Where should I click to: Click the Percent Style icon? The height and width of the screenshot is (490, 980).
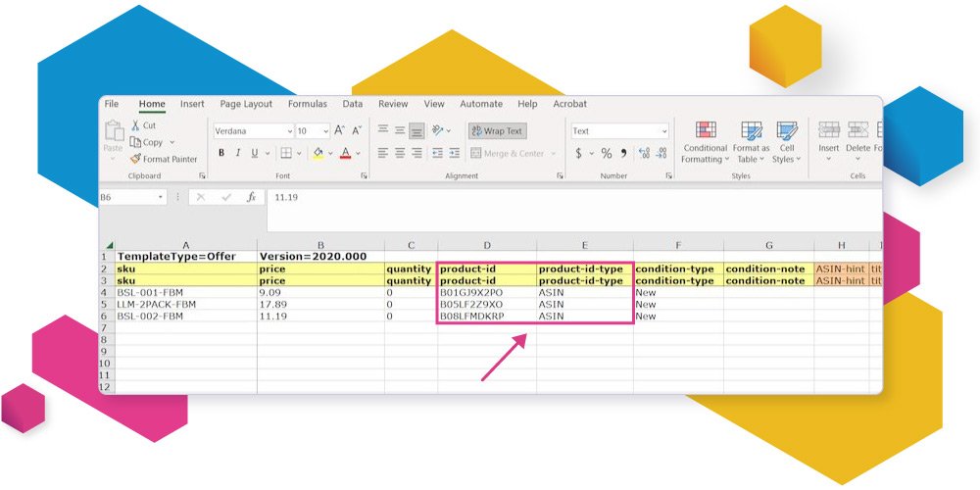(x=606, y=153)
